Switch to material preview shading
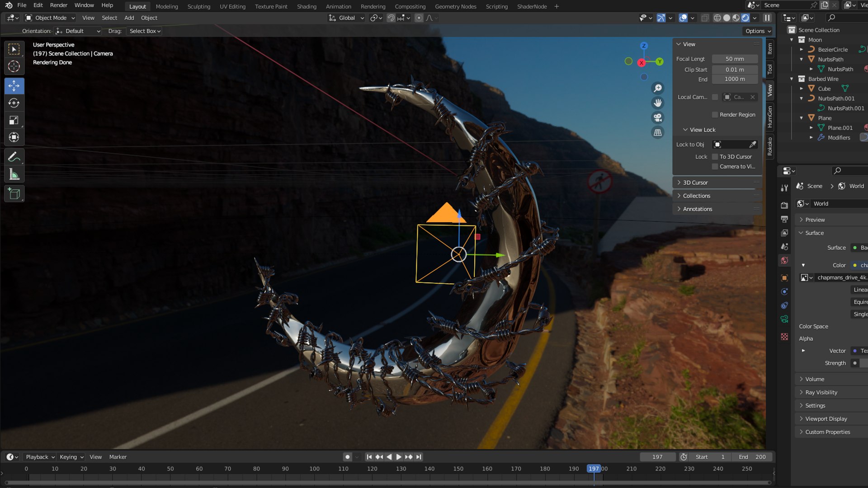 tap(736, 18)
